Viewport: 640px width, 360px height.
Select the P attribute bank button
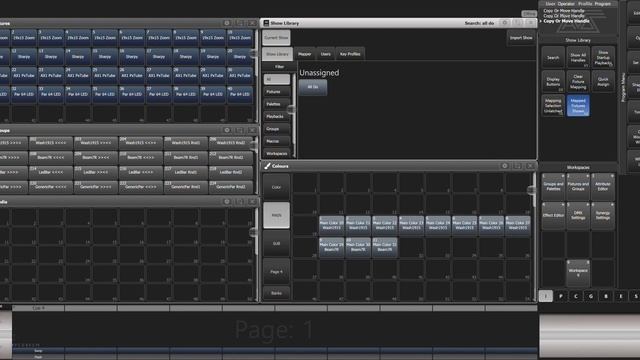pos(561,296)
